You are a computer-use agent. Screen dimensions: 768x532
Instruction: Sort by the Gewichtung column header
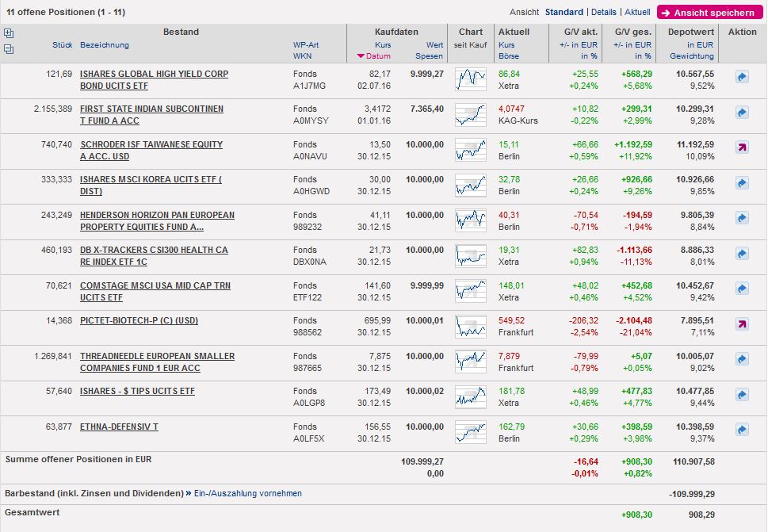click(691, 56)
